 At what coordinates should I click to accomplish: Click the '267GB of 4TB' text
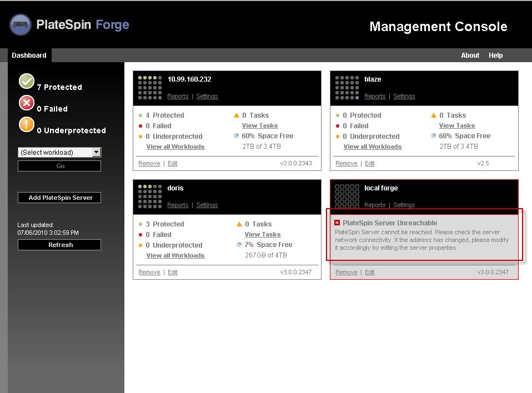point(266,255)
